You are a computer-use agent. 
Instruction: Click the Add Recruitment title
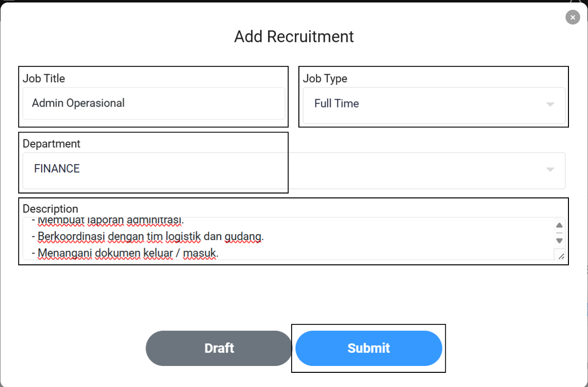(294, 37)
